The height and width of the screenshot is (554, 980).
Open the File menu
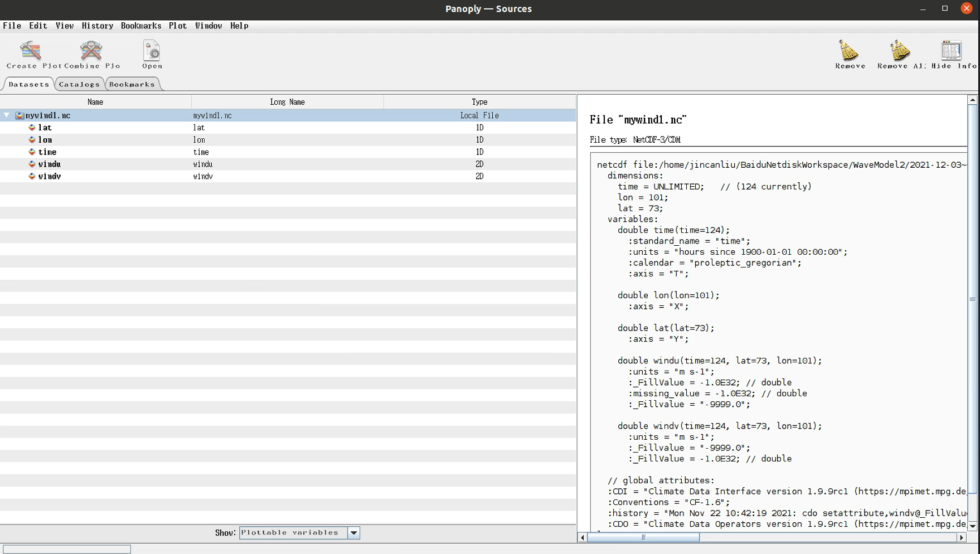[x=12, y=26]
